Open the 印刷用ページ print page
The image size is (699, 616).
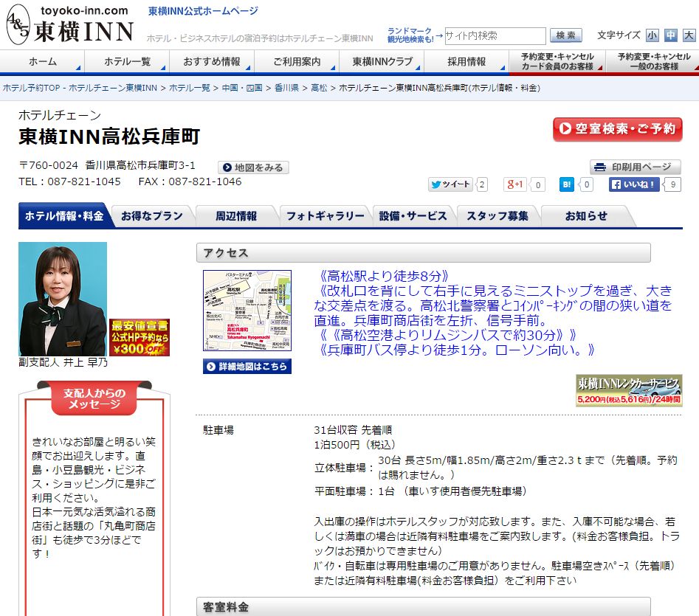635,167
